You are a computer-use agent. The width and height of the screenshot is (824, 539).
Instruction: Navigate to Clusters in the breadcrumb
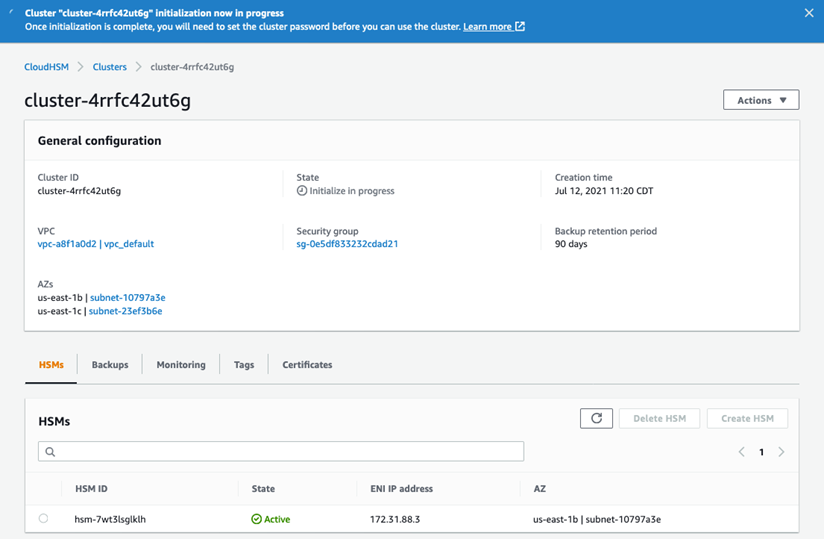pos(110,67)
